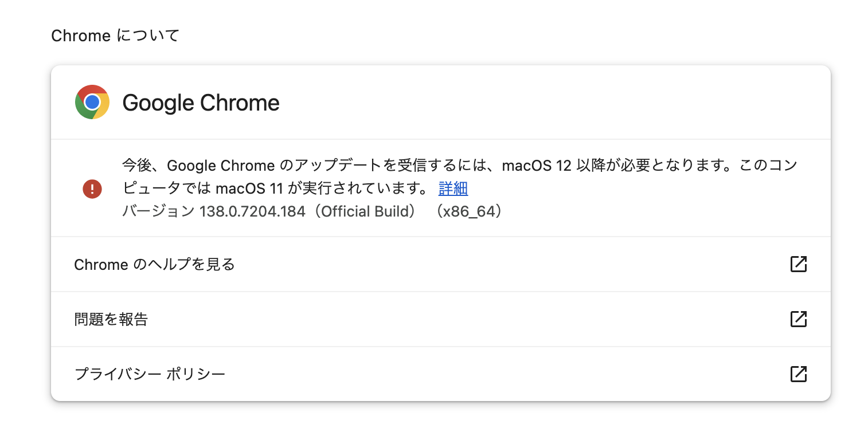Choose the 問題を報告 label
The image size is (868, 440).
click(x=111, y=319)
